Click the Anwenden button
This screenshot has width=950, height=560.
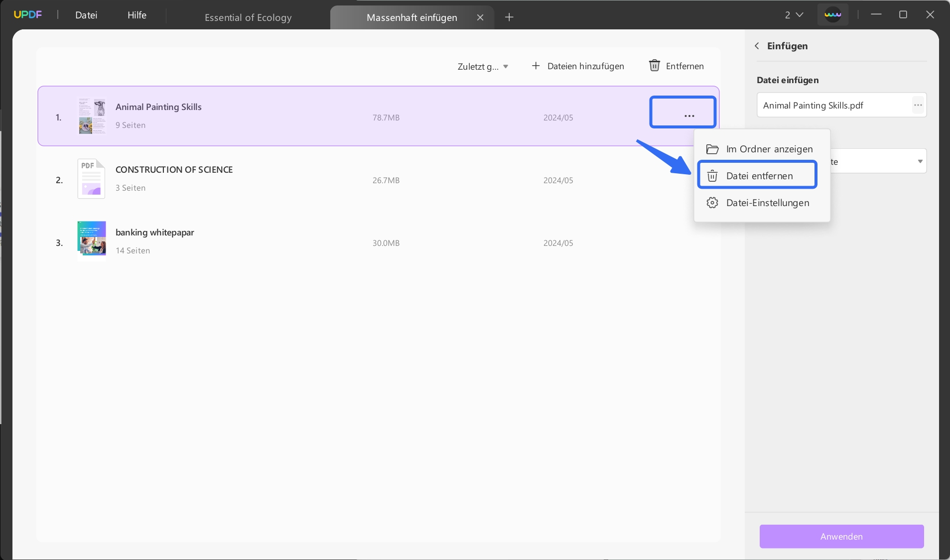pos(841,537)
